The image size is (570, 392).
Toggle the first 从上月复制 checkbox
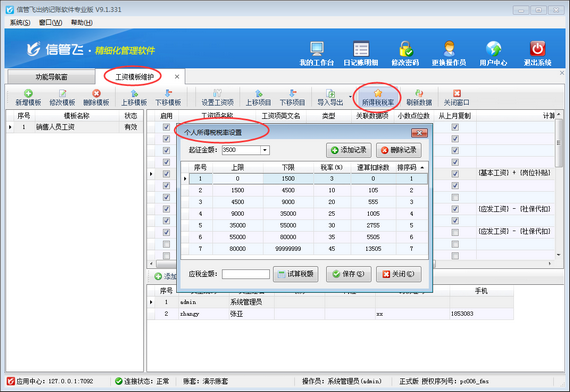455,127
